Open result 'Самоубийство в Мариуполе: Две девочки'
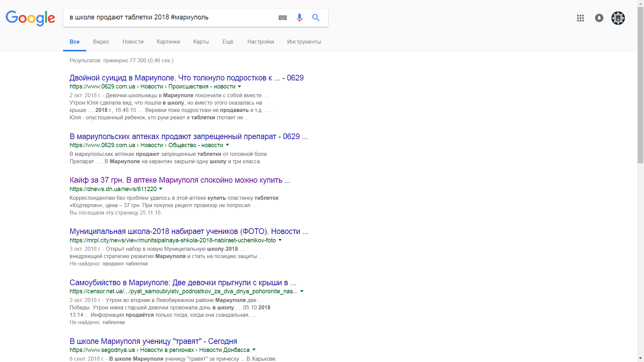 coord(183,283)
